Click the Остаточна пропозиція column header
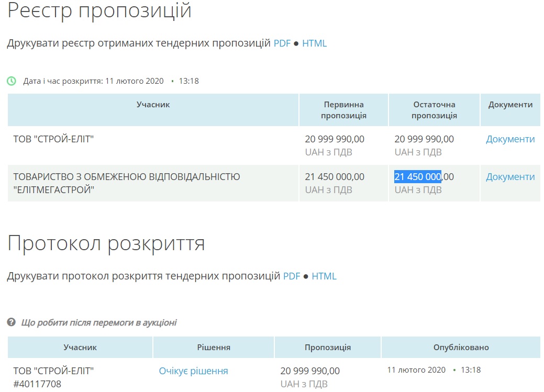This screenshot has width=544, height=392. (x=434, y=110)
